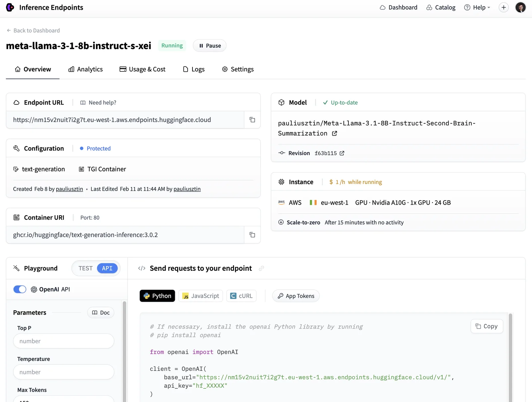Click the Playground wand icon
Image resolution: width=532 pixels, height=402 pixels.
16,268
